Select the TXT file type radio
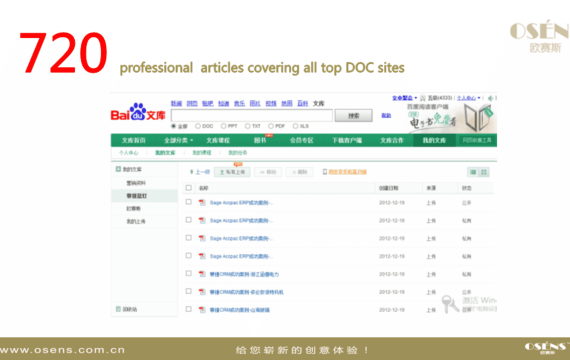 [x=248, y=126]
